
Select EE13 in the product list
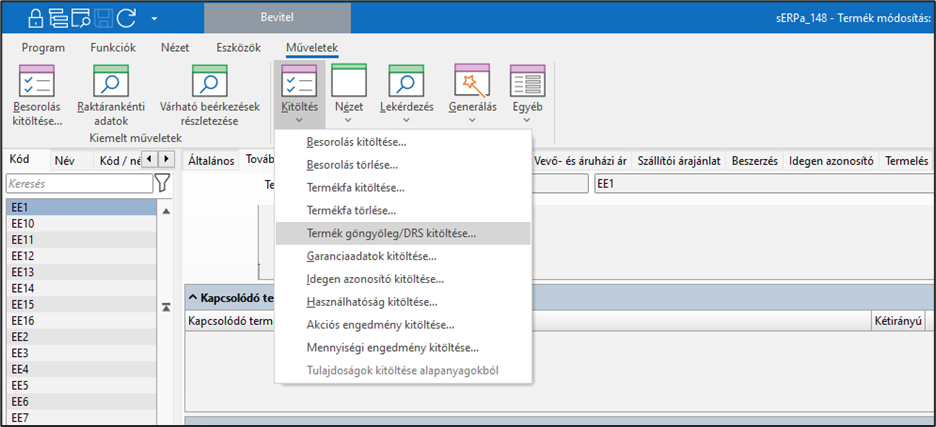click(81, 272)
